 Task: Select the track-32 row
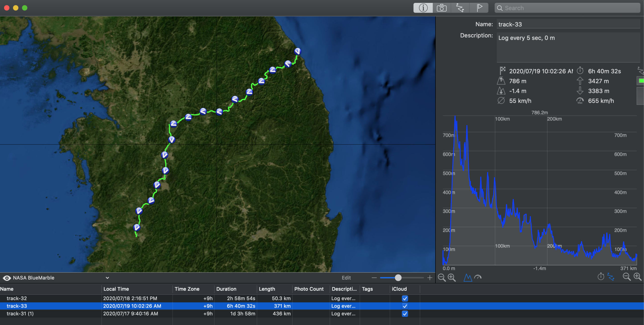(x=322, y=298)
